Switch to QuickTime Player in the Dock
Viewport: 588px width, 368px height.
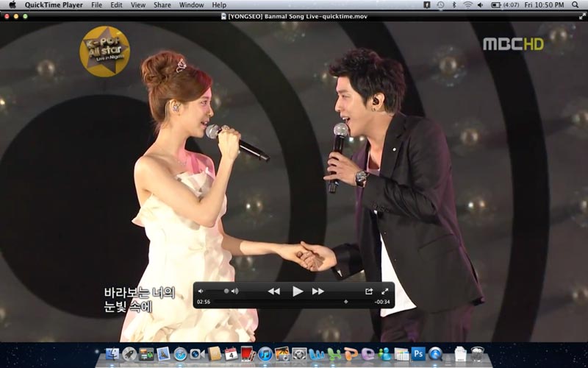coord(435,354)
